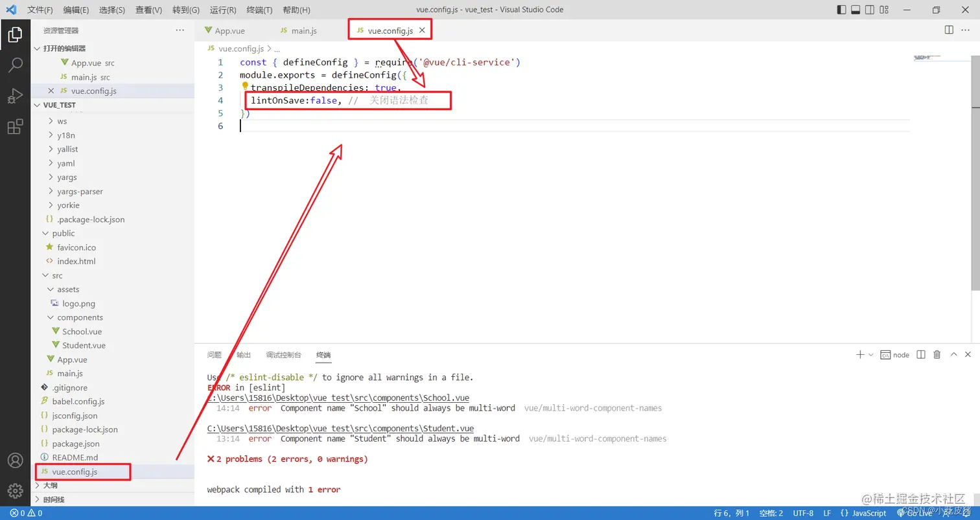Select the 终端 panel tab
This screenshot has height=520, width=980.
(323, 355)
